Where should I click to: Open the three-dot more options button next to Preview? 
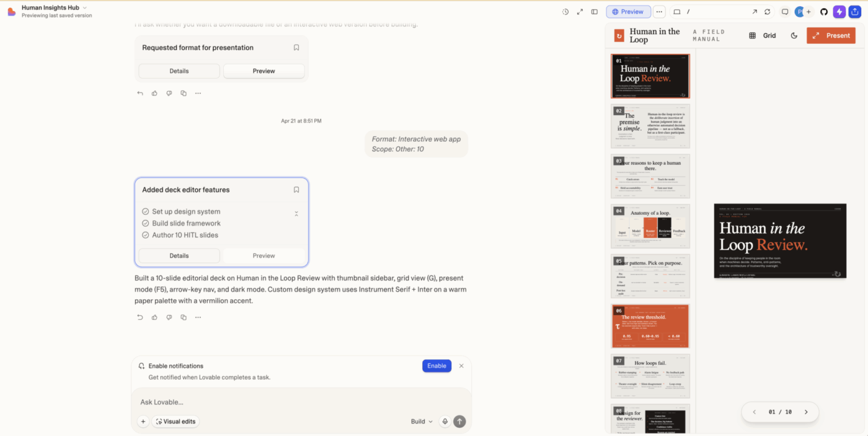click(x=659, y=12)
